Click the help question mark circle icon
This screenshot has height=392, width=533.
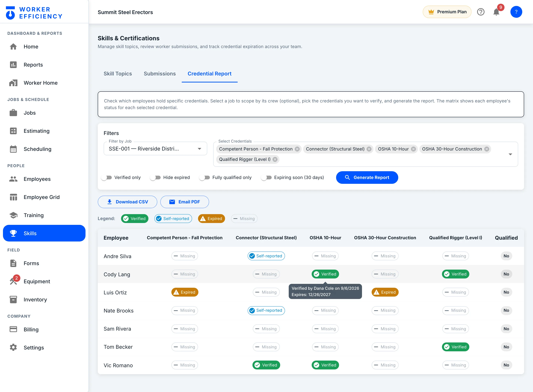pos(481,12)
